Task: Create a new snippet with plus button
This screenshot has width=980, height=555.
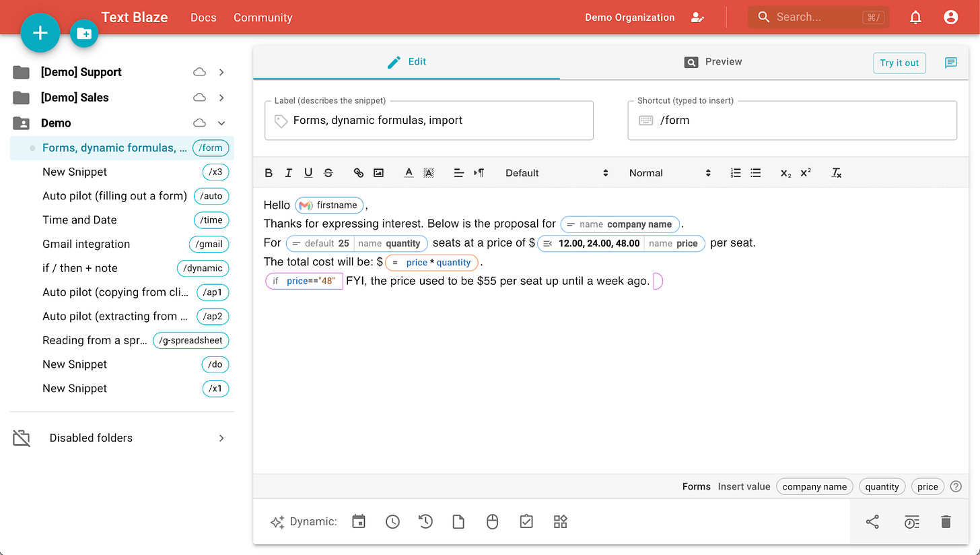Action: (x=40, y=32)
